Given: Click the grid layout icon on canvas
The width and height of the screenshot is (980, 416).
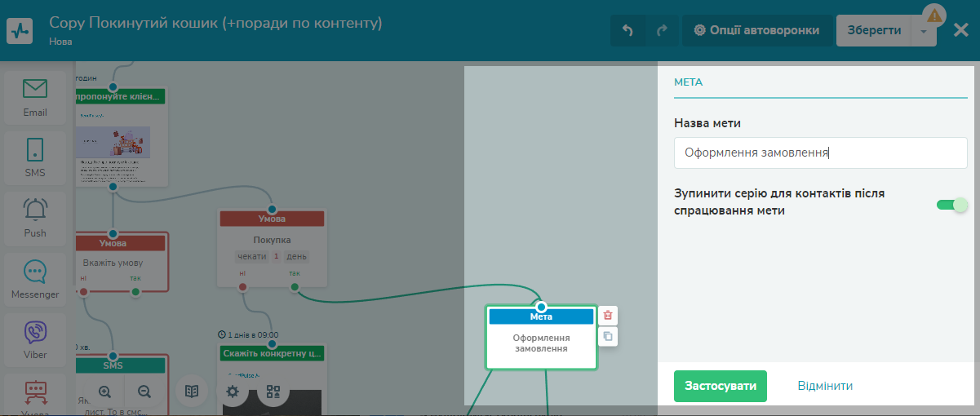Looking at the screenshot, I should coord(273,392).
